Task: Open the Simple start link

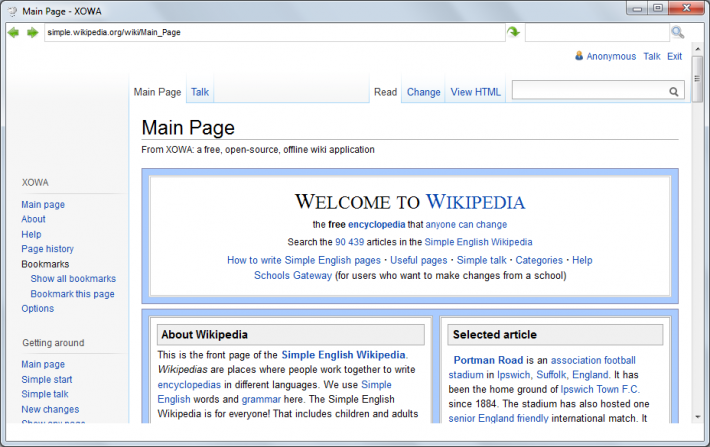Action: pyautogui.click(x=47, y=380)
